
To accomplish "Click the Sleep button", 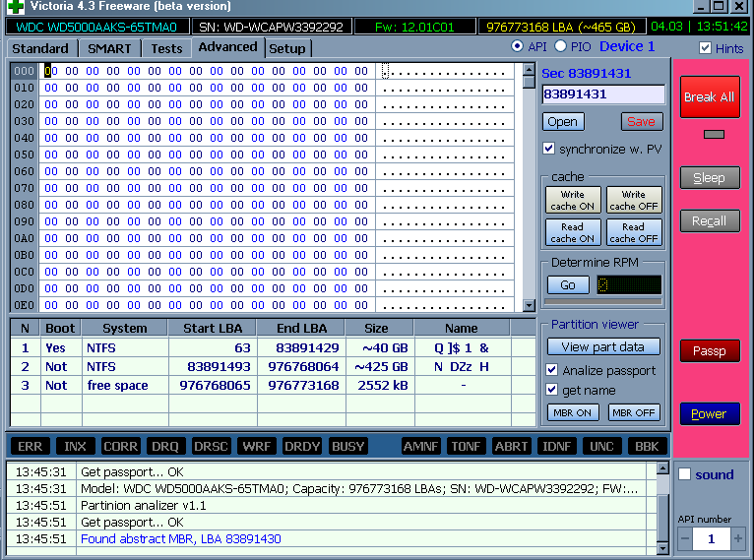I will (710, 178).
